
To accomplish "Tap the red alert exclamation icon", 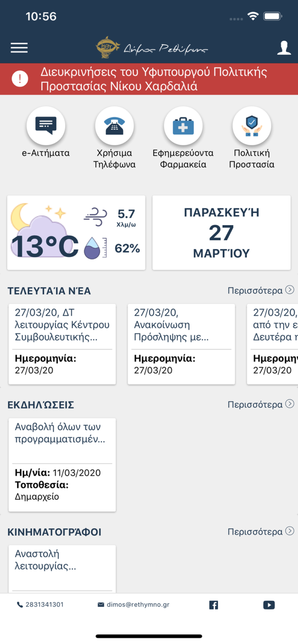I will tap(20, 79).
